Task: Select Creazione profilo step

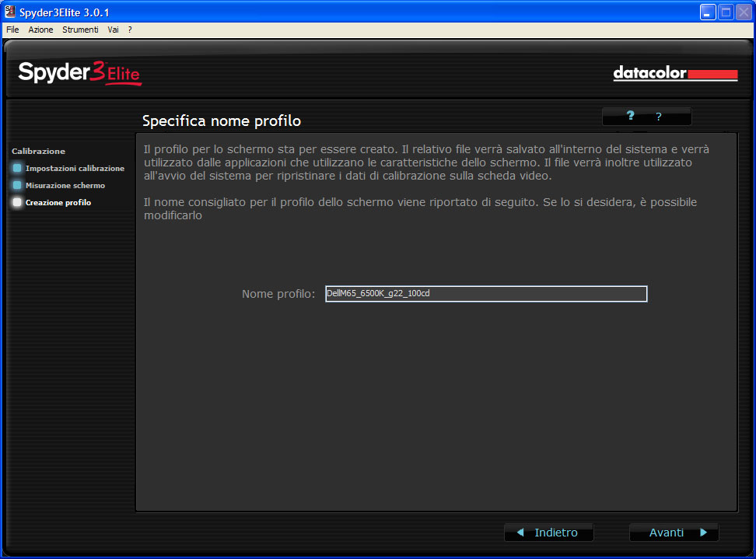Action: 58,202
